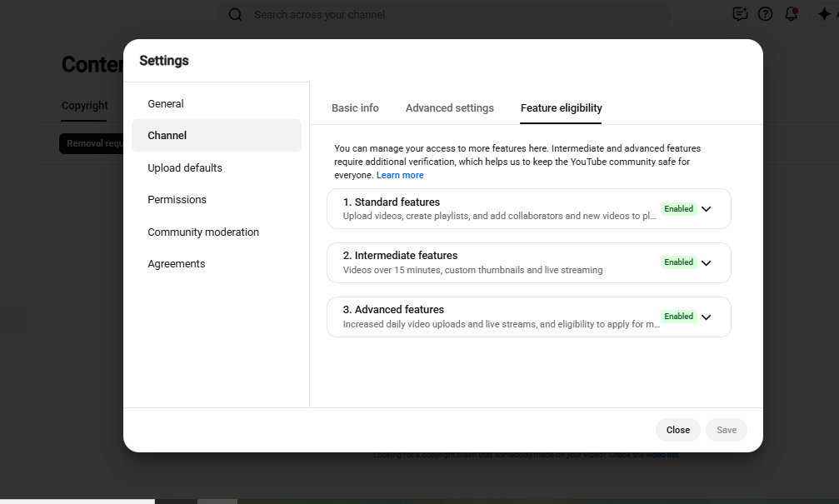Screen dimensions: 839x504
Task: Click the search across your channel field
Action: (x=444, y=14)
